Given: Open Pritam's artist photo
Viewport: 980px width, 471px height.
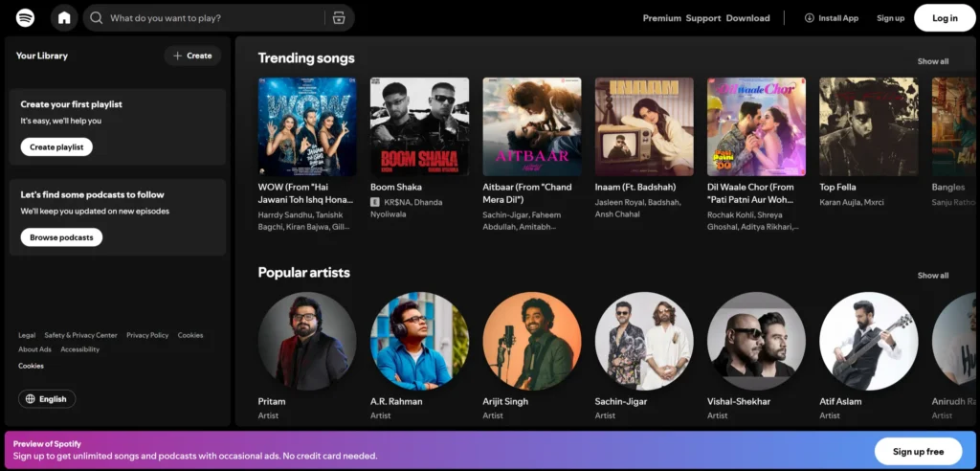Looking at the screenshot, I should 307,341.
